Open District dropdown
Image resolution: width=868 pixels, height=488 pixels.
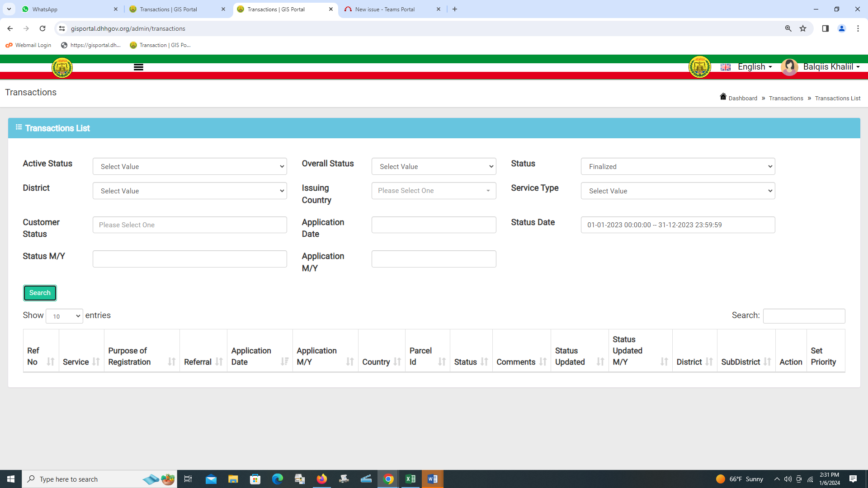click(189, 191)
